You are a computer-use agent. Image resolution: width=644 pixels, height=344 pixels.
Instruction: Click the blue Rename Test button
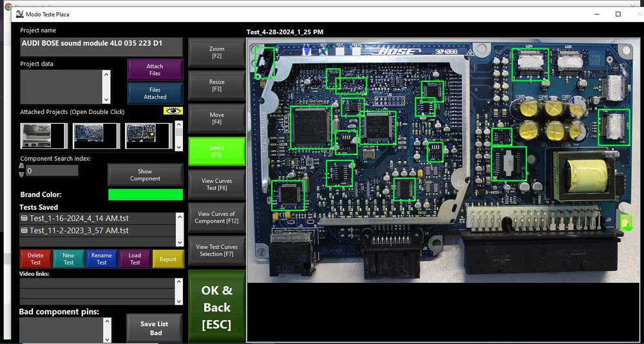click(x=102, y=259)
